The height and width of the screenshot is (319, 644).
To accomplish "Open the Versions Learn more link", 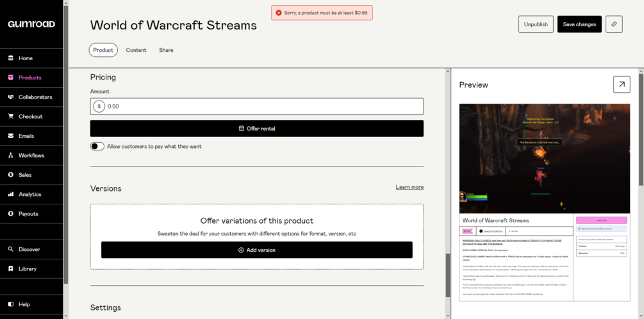I will coord(409,187).
